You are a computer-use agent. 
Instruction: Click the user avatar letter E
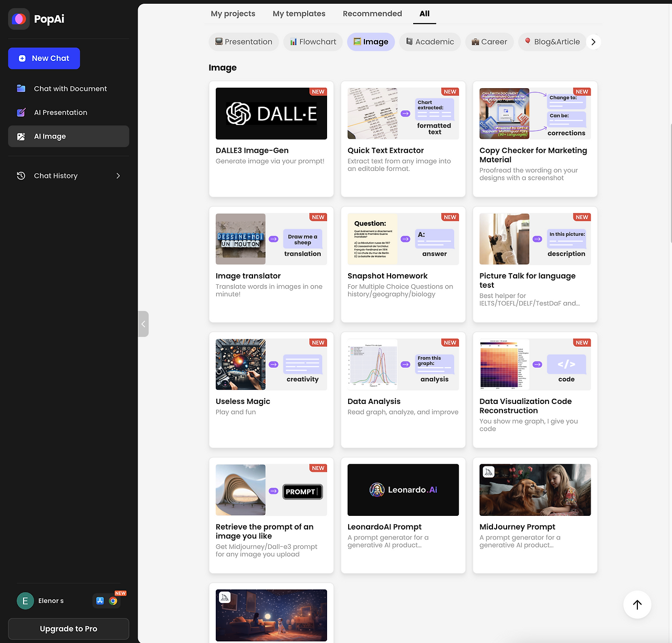click(25, 601)
